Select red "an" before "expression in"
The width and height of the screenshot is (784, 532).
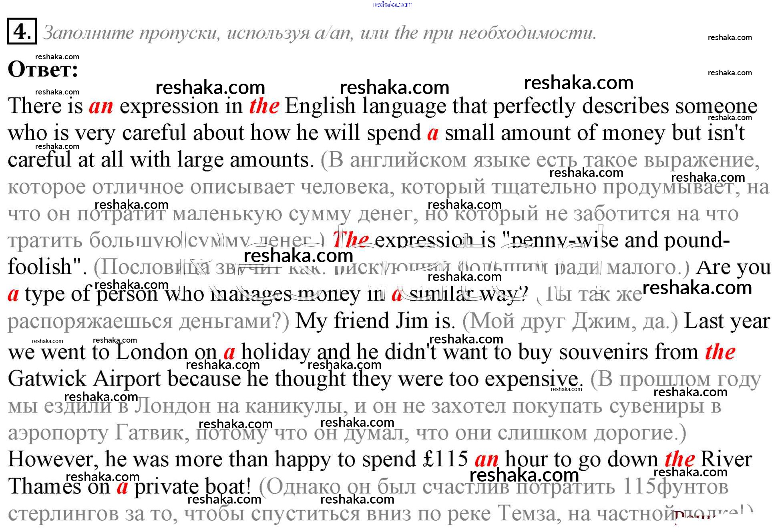pyautogui.click(x=101, y=106)
